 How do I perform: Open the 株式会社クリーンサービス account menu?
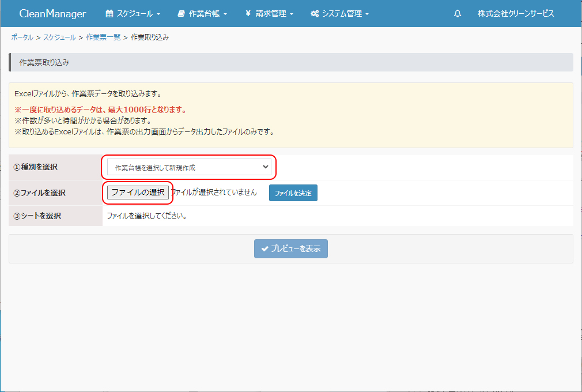[516, 14]
